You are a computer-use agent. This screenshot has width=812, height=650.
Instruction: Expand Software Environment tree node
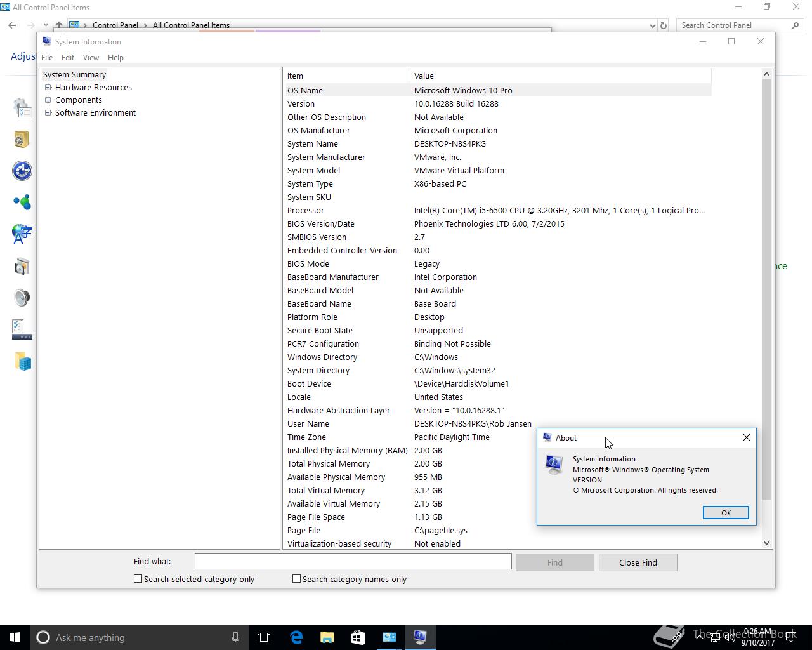point(48,113)
